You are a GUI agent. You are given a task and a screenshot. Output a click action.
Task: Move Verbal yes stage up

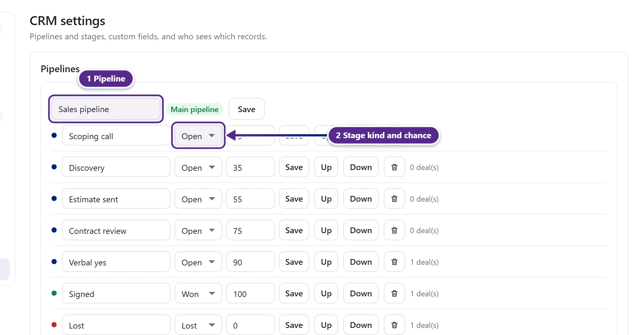[326, 262]
